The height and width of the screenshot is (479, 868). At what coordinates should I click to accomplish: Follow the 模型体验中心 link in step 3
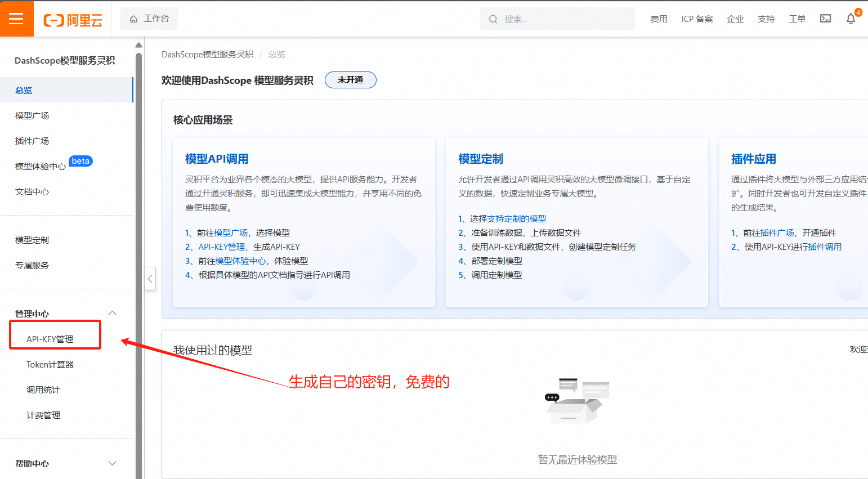tap(240, 261)
